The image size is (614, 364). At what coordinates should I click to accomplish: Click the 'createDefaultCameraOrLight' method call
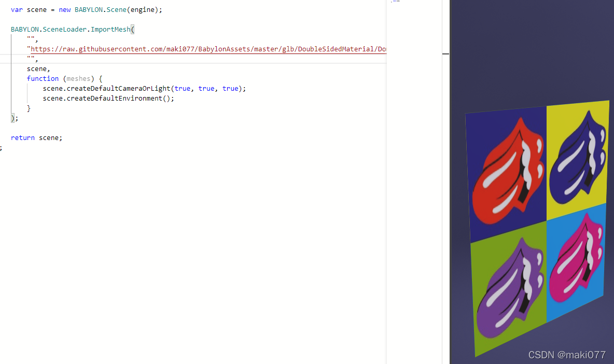point(118,89)
